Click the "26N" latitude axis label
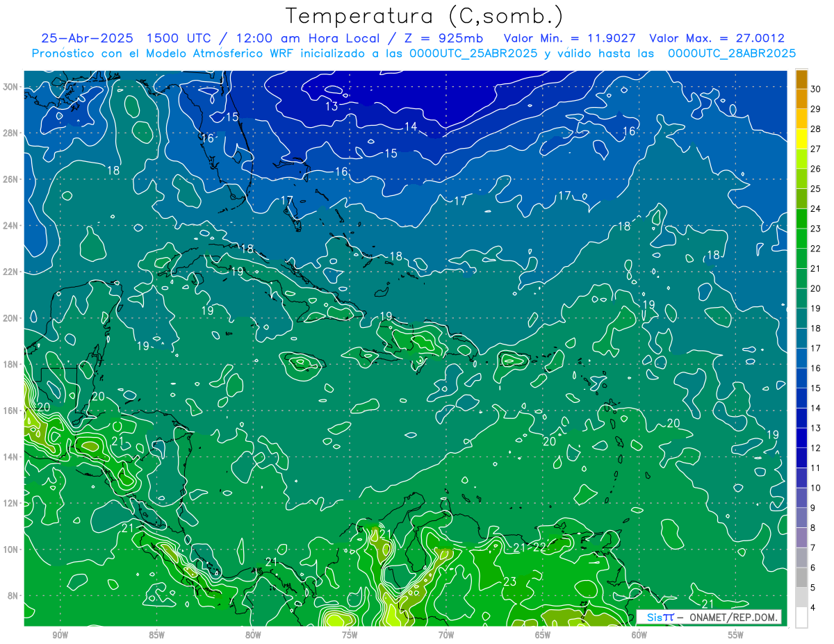The width and height of the screenshot is (834, 644). click(10, 179)
